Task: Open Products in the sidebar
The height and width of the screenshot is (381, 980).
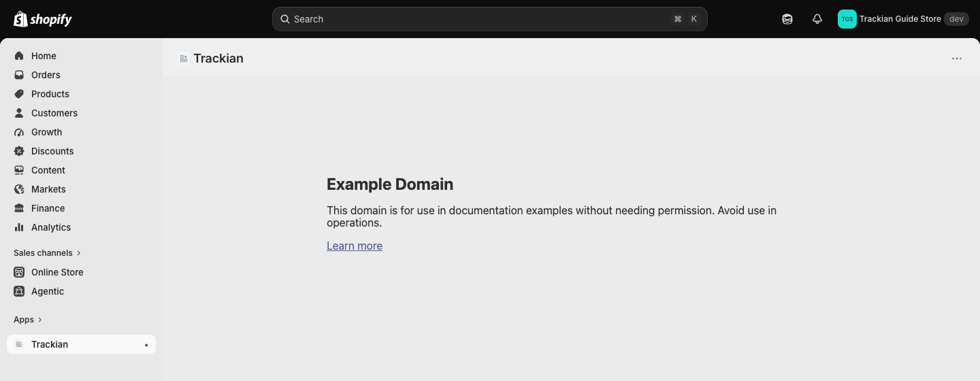Action: (82, 94)
